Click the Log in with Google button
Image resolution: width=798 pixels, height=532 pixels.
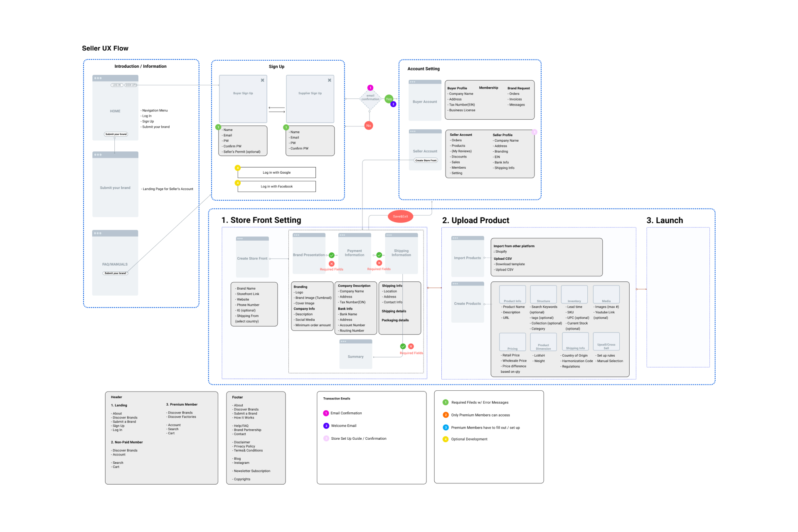point(276,172)
